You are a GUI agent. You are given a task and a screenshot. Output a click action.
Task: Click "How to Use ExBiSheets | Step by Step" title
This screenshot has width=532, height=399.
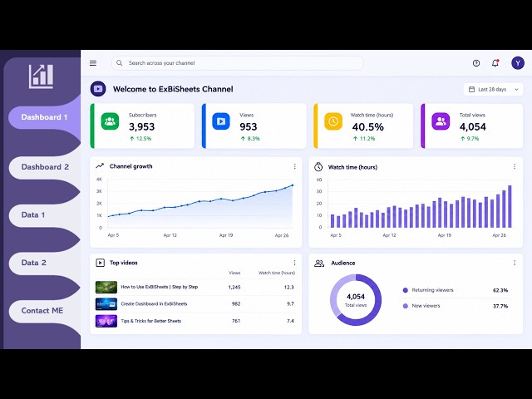(x=160, y=287)
